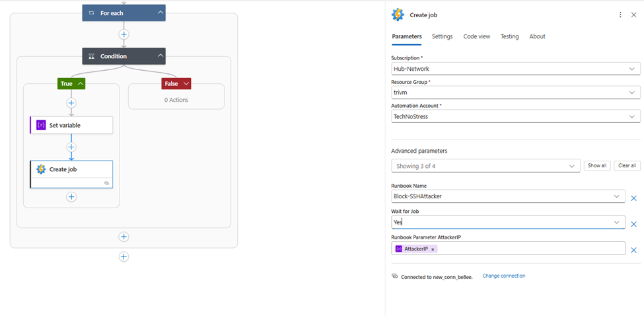The height and width of the screenshot is (316, 644).
Task: Click the connection icon beside Connected to text
Action: pyautogui.click(x=395, y=276)
